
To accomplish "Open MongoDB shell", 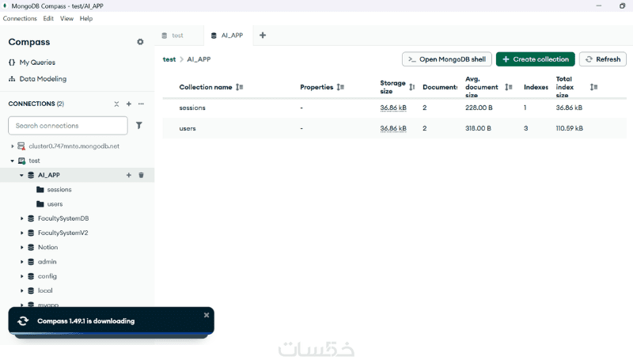I will 447,59.
